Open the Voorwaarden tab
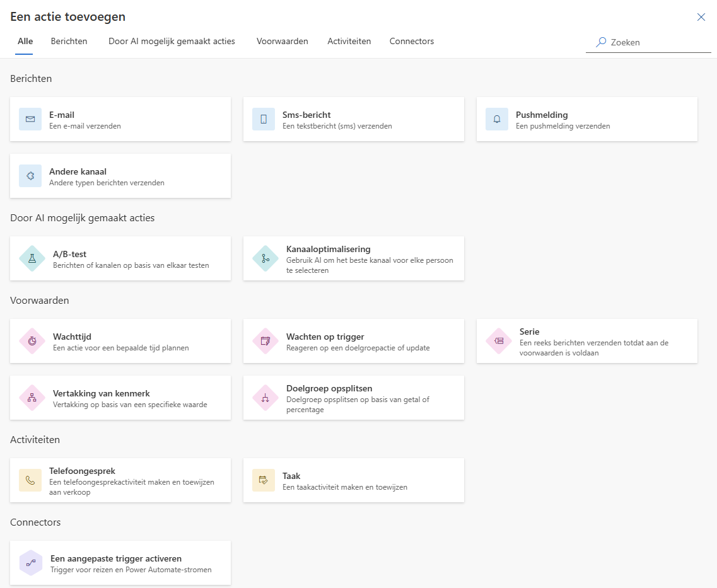This screenshot has height=588, width=717. pos(282,42)
